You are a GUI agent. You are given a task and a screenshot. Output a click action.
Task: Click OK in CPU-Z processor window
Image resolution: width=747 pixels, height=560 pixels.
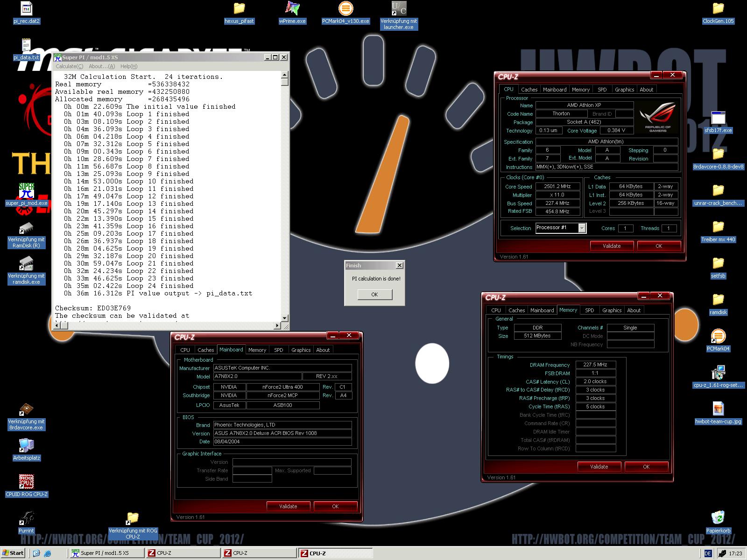coord(659,246)
